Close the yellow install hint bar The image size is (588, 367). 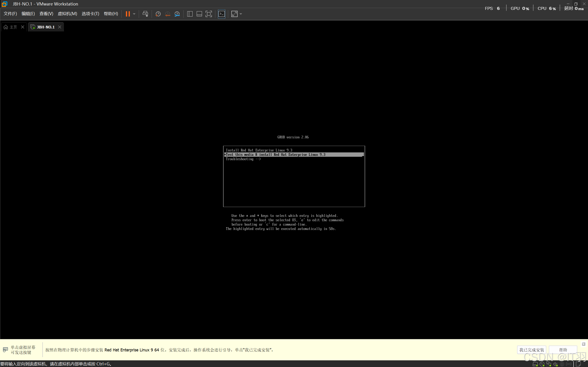583,344
